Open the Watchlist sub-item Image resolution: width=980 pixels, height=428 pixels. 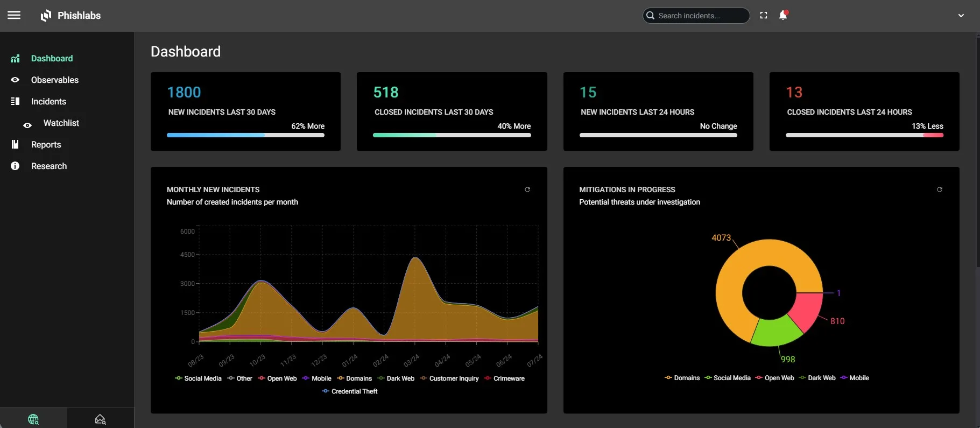[61, 123]
